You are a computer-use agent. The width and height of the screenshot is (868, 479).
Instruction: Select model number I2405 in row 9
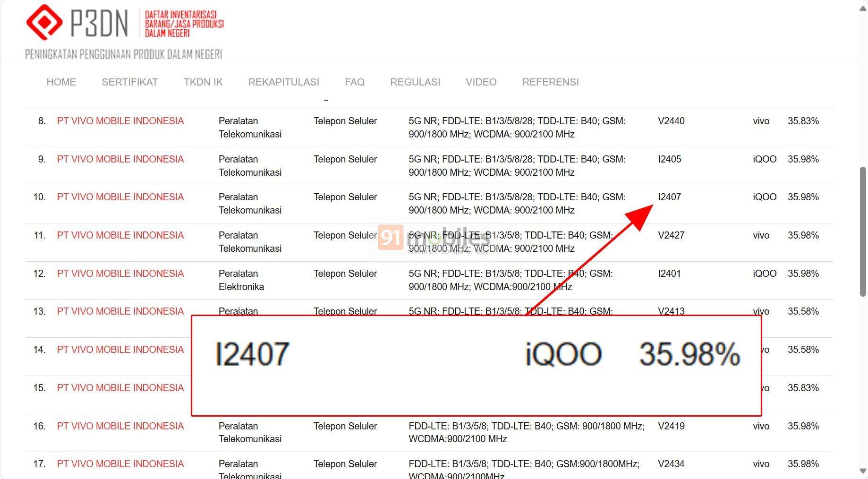tap(670, 159)
